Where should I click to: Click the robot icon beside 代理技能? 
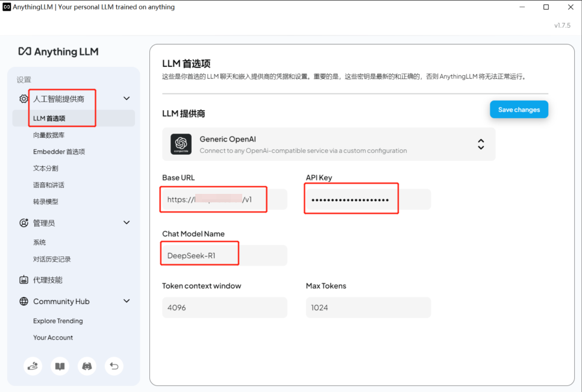pyautogui.click(x=23, y=280)
